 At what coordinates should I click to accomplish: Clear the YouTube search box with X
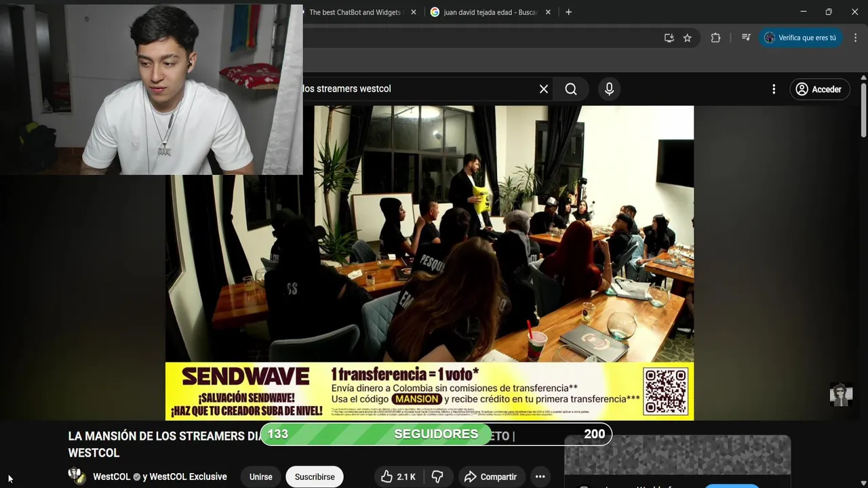(543, 89)
